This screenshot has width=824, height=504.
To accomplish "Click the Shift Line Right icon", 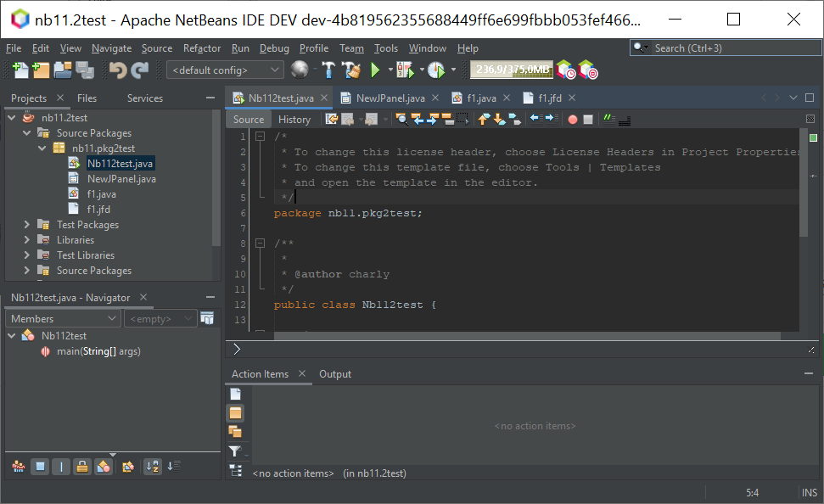I will (x=550, y=119).
